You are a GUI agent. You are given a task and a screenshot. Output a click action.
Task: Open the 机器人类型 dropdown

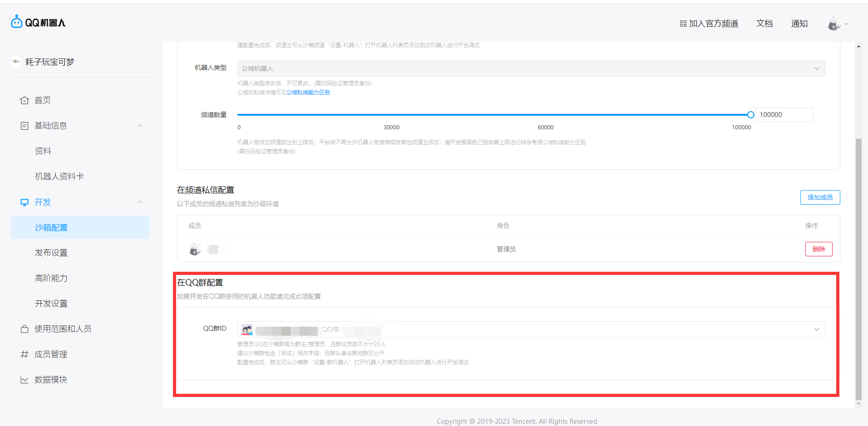point(531,69)
